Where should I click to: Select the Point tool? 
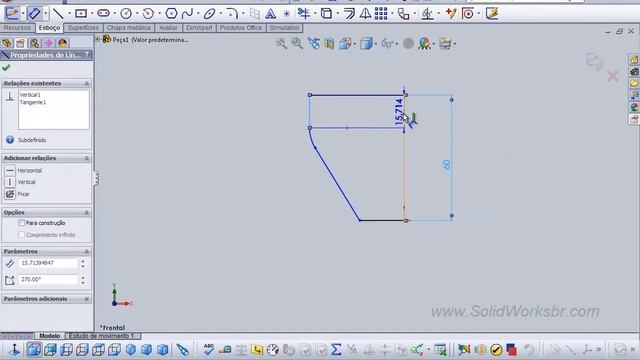click(x=287, y=14)
